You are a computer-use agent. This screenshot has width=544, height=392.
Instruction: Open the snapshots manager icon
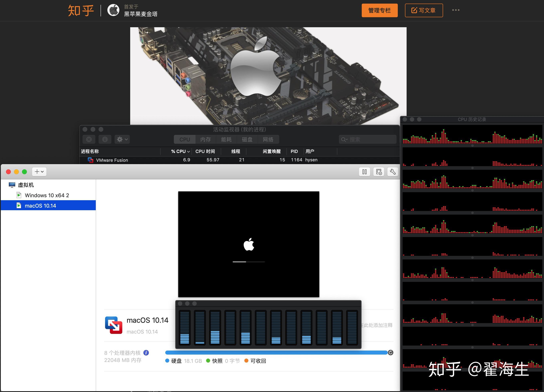point(379,172)
